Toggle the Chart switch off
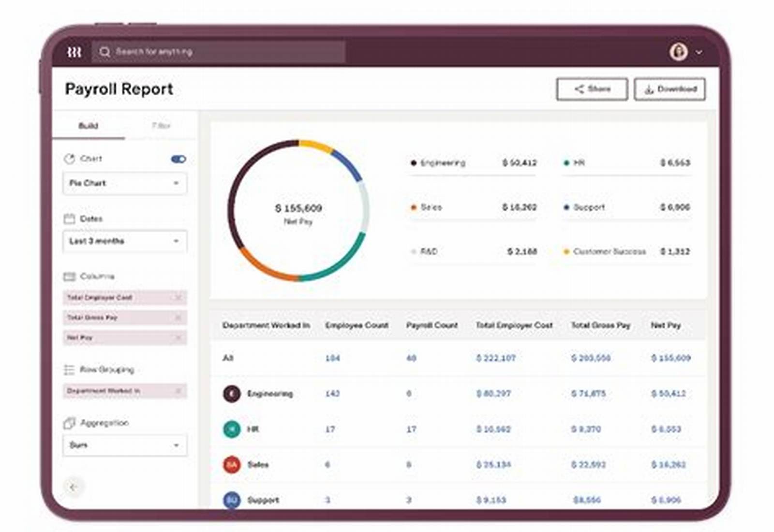The width and height of the screenshot is (774, 532). pos(179,159)
